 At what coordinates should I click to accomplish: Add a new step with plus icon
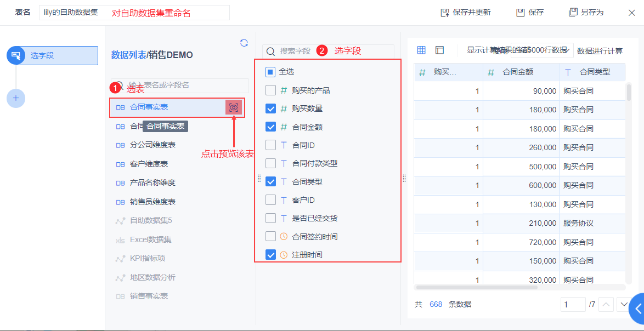point(16,98)
